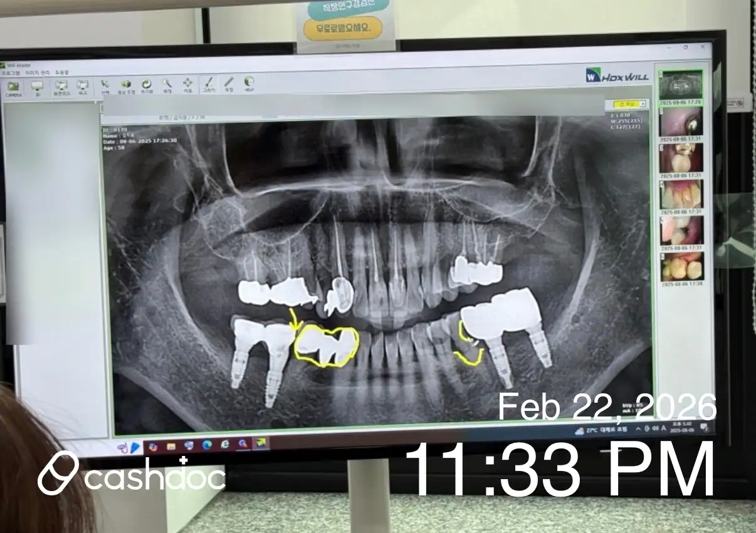Choose the brush drawing (그리기) tool
756x533 pixels.
click(209, 84)
